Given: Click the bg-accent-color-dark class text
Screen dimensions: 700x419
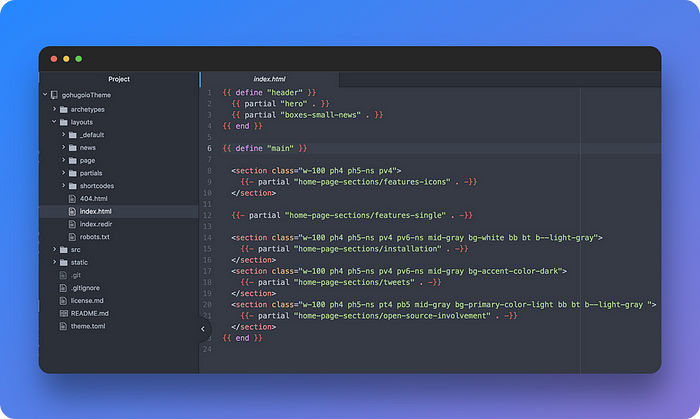Looking at the screenshot, I should tap(513, 271).
